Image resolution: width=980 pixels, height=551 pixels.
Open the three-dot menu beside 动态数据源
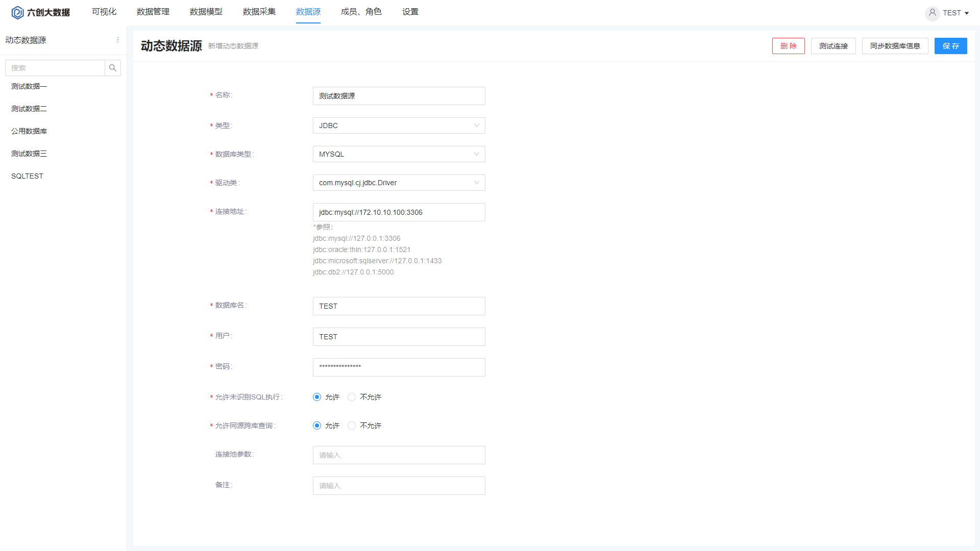(118, 40)
